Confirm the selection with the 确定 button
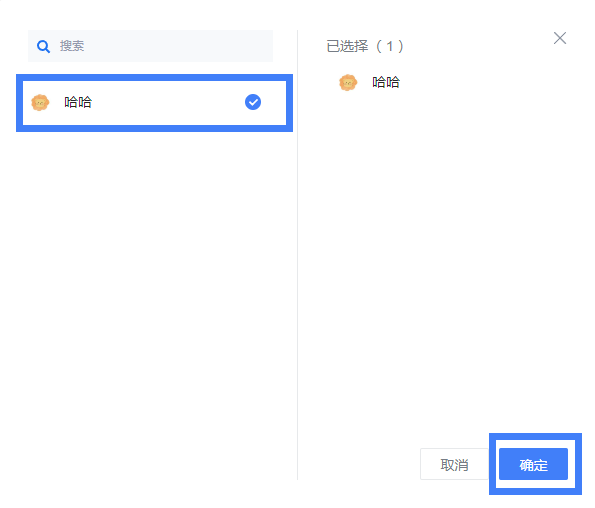The width and height of the screenshot is (595, 508). pos(533,464)
